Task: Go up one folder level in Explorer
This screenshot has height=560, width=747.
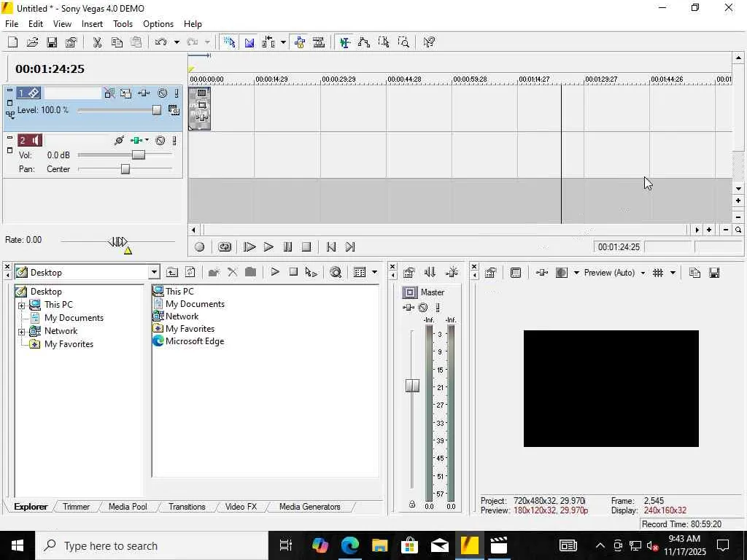Action: coord(172,273)
